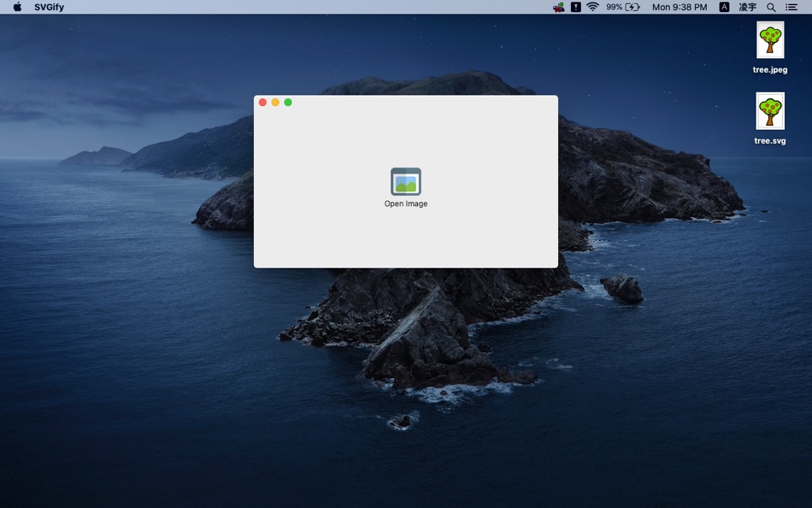Click the 99% battery percentage text
812x508 pixels.
pyautogui.click(x=613, y=7)
